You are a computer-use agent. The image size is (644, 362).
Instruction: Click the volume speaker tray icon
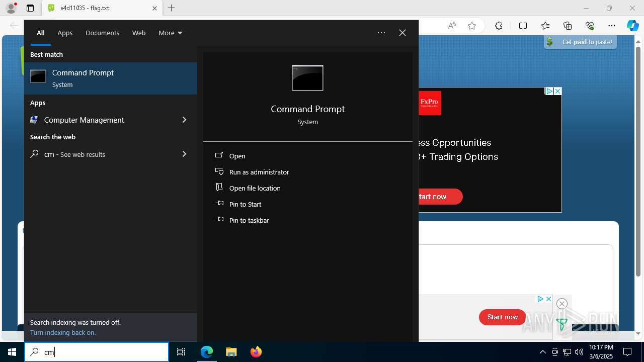579,352
